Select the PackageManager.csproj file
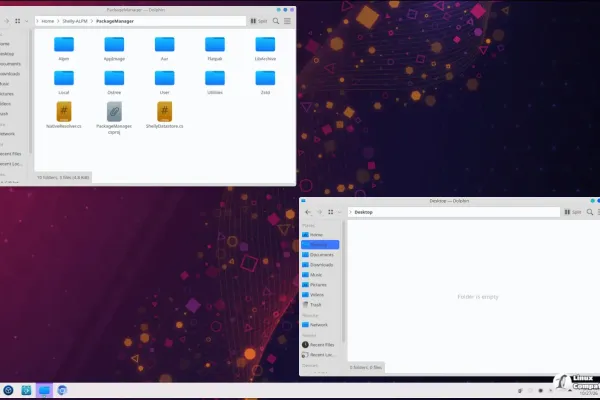Screen dimensions: 600x400 (114, 118)
